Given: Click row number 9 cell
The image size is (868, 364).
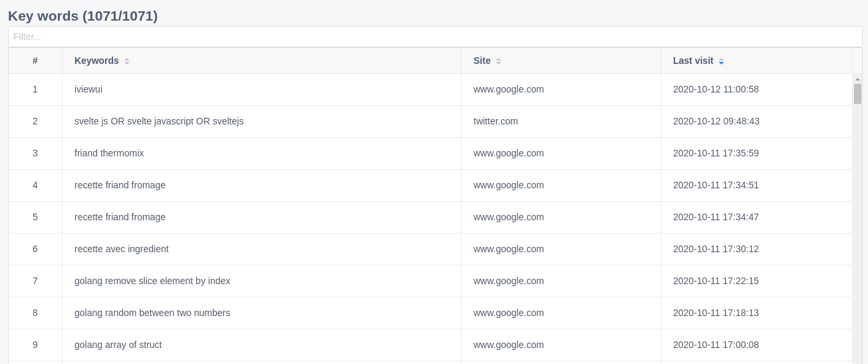Looking at the screenshot, I should (x=35, y=345).
